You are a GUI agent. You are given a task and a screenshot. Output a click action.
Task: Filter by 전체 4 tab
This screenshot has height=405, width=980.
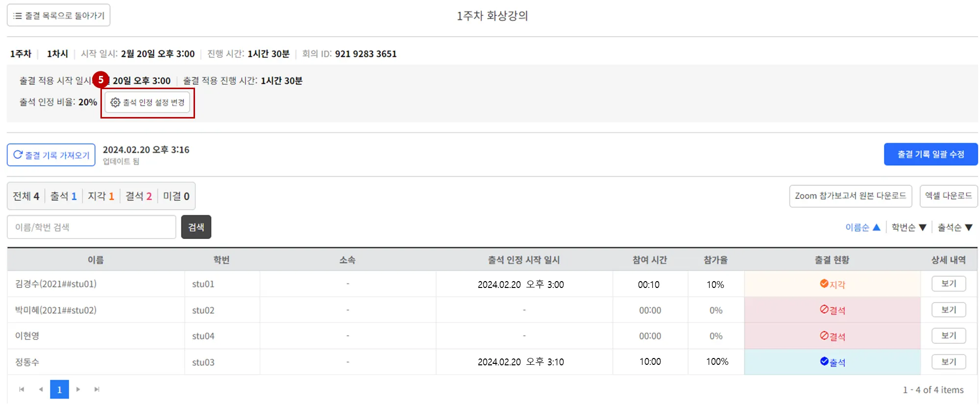point(26,196)
